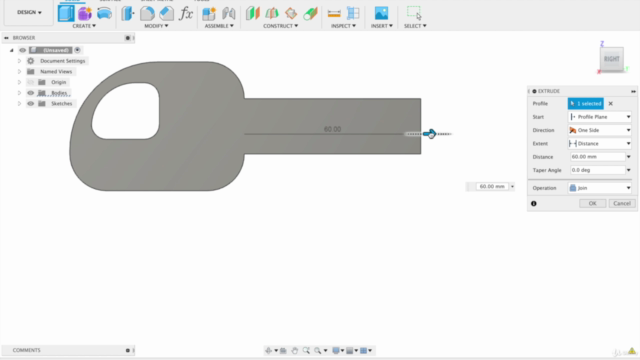Select the Joint assemble tool
The height and width of the screenshot is (360, 640).
[x=229, y=13]
